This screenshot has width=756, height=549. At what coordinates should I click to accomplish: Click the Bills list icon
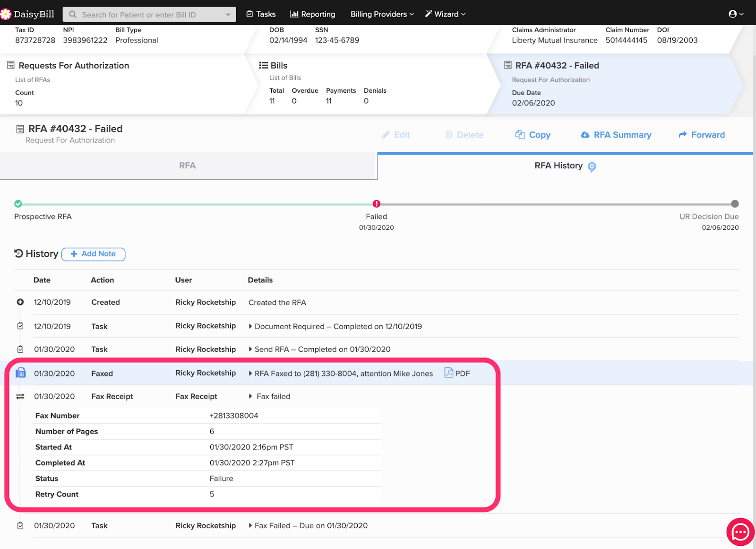[263, 65]
